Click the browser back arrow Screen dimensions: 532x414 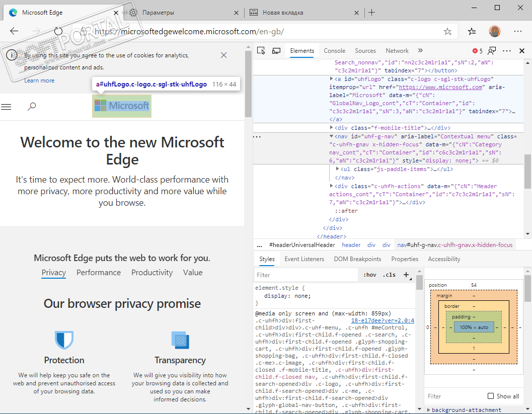coord(14,31)
